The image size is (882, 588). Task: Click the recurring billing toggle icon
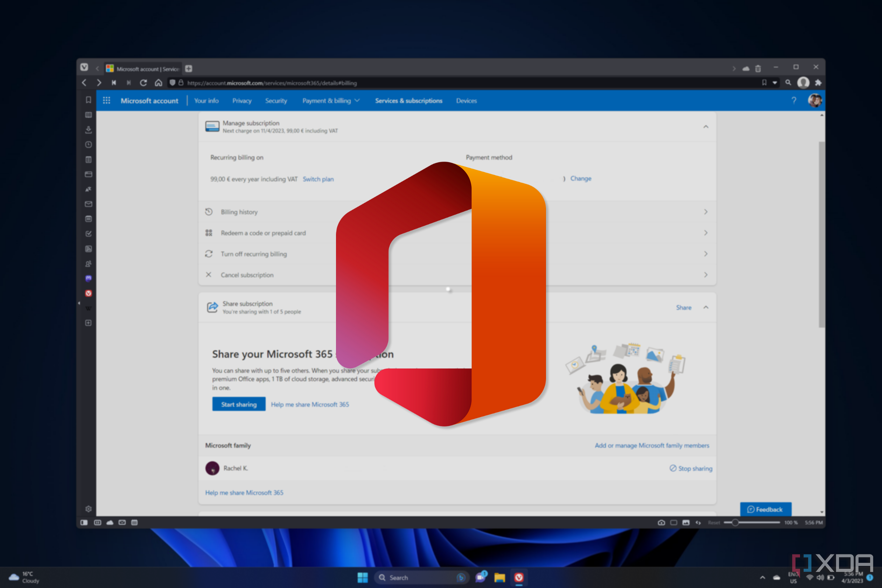[x=209, y=254]
